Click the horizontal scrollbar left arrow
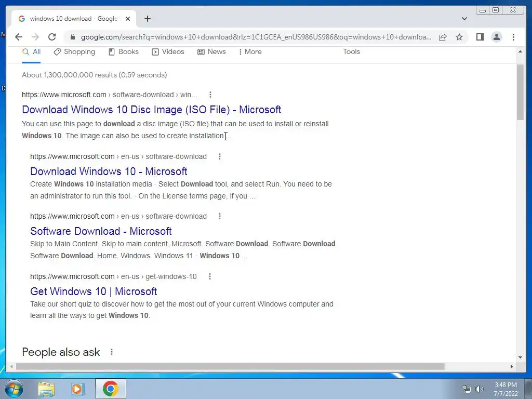532x399 pixels. (x=11, y=366)
